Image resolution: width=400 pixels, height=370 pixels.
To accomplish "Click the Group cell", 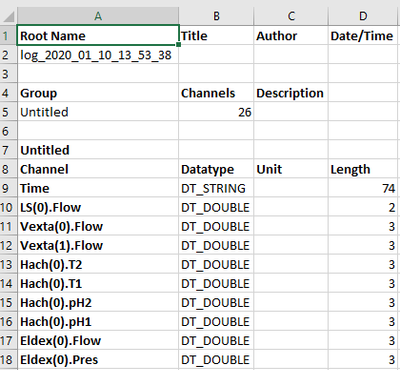I will [x=98, y=93].
